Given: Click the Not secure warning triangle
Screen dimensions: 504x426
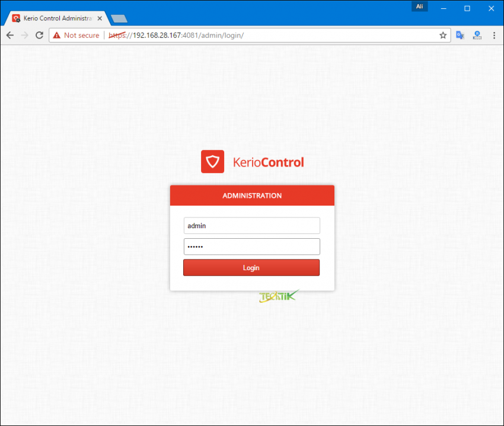Looking at the screenshot, I should point(56,35).
